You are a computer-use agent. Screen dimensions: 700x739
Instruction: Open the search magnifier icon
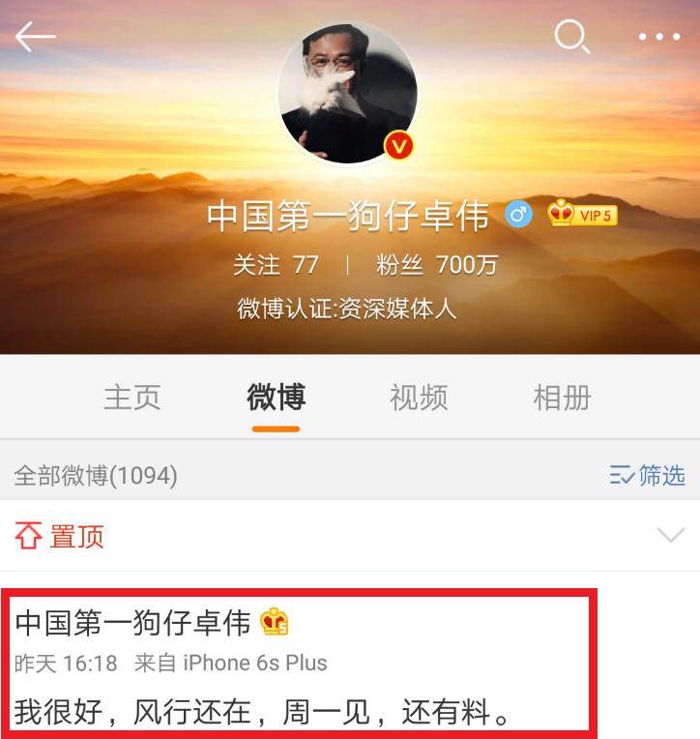[571, 37]
